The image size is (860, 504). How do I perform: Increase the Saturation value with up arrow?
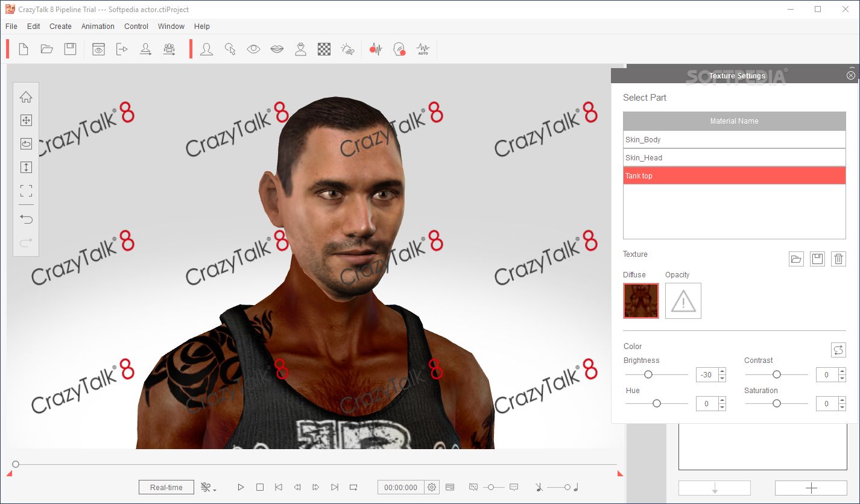843,400
